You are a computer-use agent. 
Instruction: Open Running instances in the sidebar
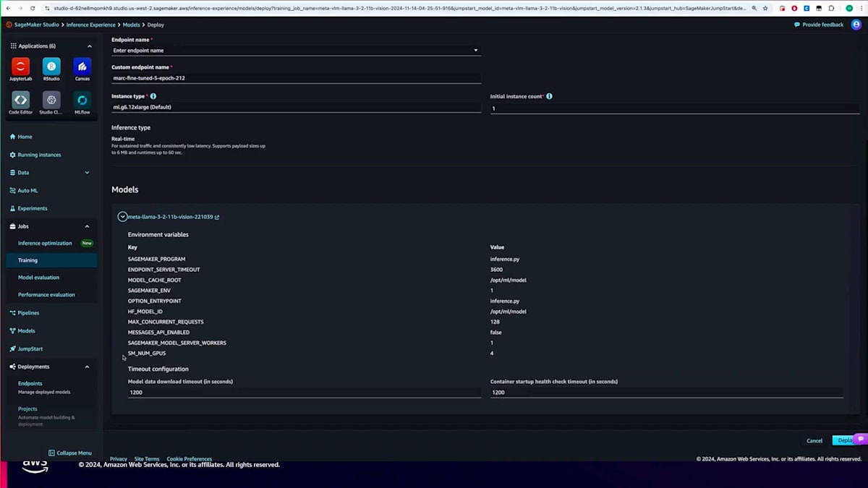(x=35, y=155)
